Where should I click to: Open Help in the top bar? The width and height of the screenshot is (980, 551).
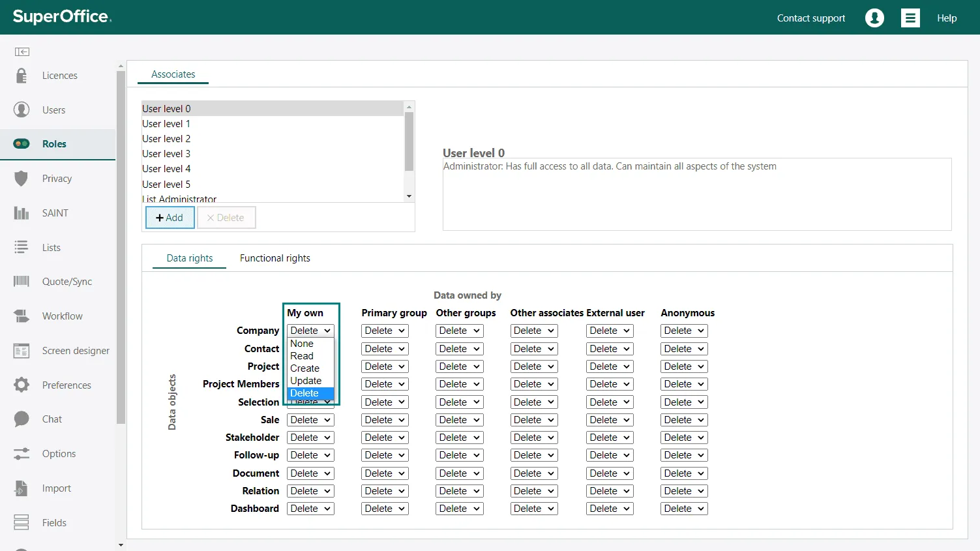(947, 18)
